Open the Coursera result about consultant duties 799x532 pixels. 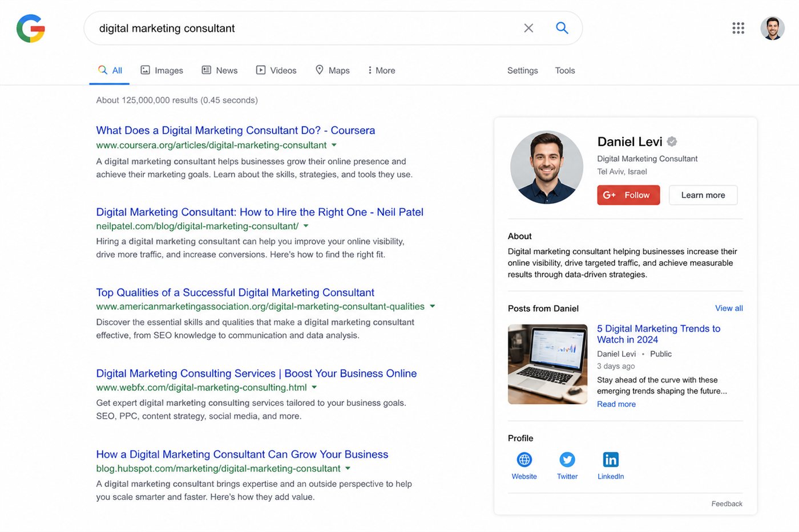coord(236,130)
